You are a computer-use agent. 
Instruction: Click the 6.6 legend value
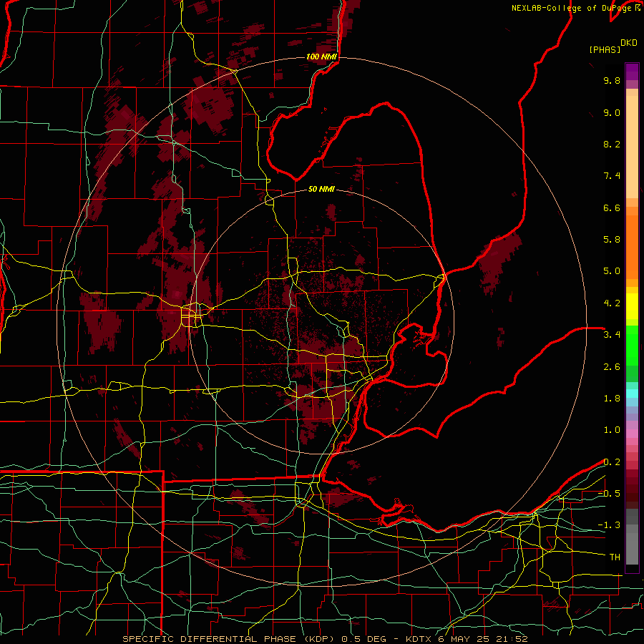[612, 208]
